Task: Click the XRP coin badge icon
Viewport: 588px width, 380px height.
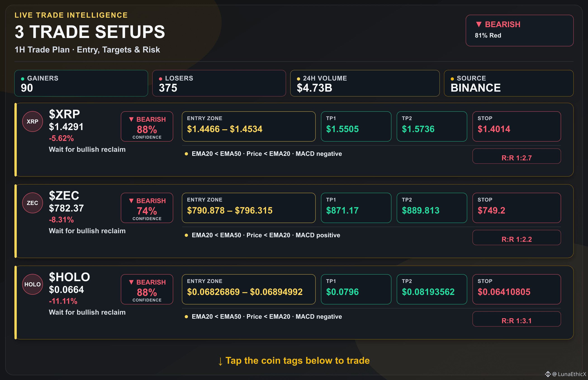Action: coord(33,121)
